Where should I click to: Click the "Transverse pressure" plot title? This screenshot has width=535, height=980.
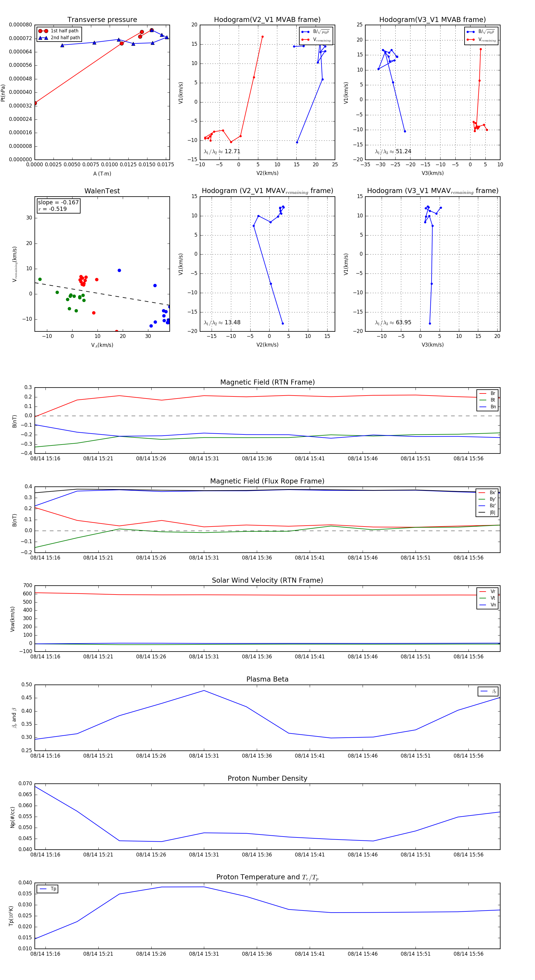pos(102,20)
